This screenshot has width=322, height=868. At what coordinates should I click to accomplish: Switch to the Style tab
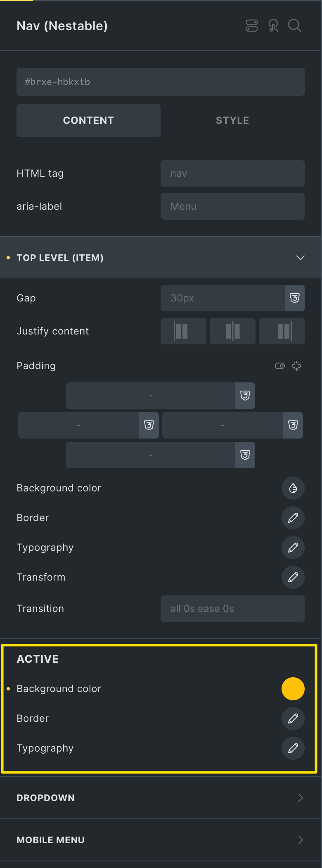pos(232,121)
